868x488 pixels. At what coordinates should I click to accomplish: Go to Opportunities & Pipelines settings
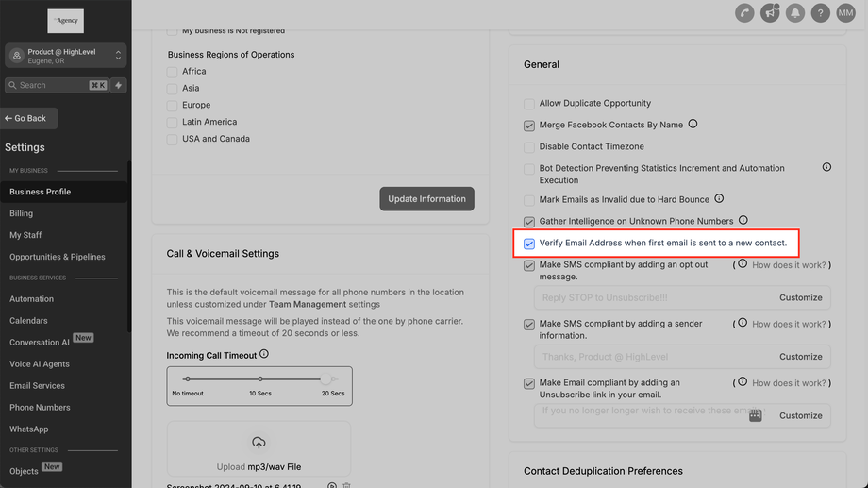[58, 257]
